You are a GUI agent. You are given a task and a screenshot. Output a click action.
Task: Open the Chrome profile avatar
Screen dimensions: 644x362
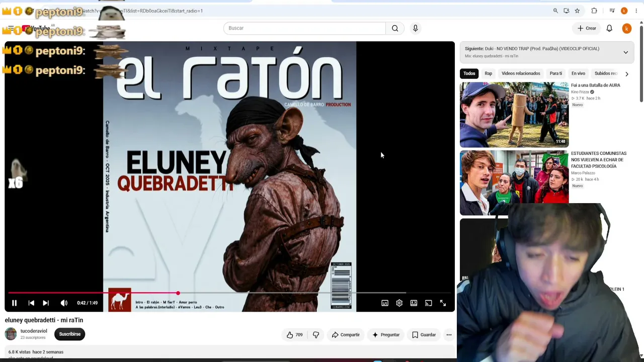[x=624, y=11]
